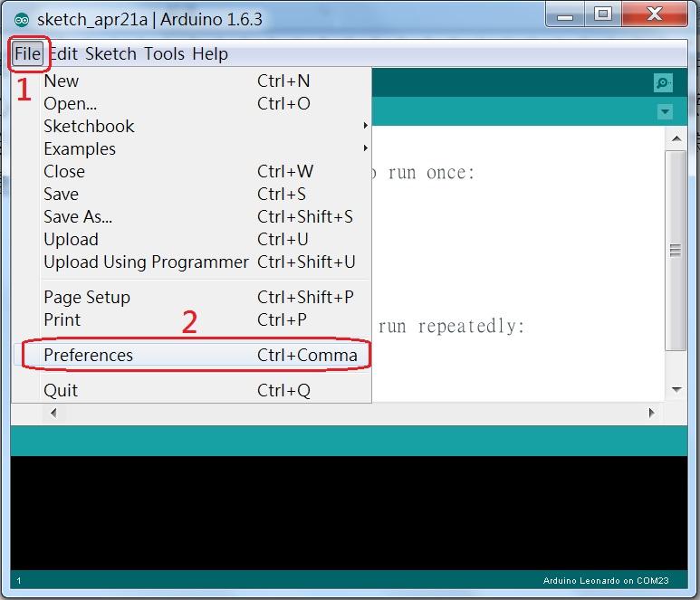
Task: Click 'Arduino Leonardo on COM23' status text
Action: (606, 580)
